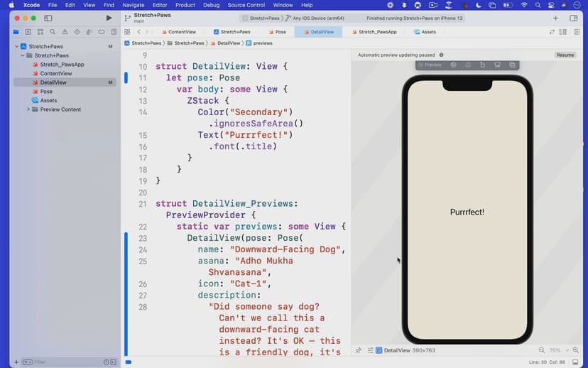The image size is (588, 368).
Task: Run the app with the play button
Action: pos(109,18)
